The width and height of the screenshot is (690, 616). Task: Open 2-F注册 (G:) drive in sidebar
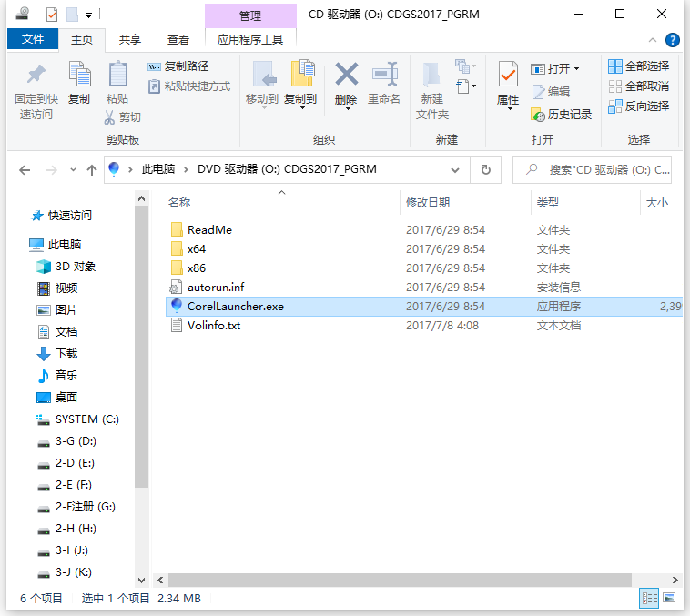pyautogui.click(x=76, y=507)
